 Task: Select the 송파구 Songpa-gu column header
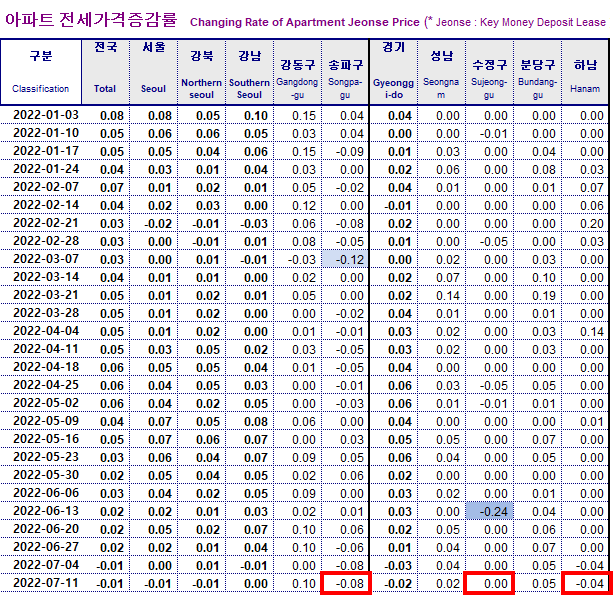345,72
